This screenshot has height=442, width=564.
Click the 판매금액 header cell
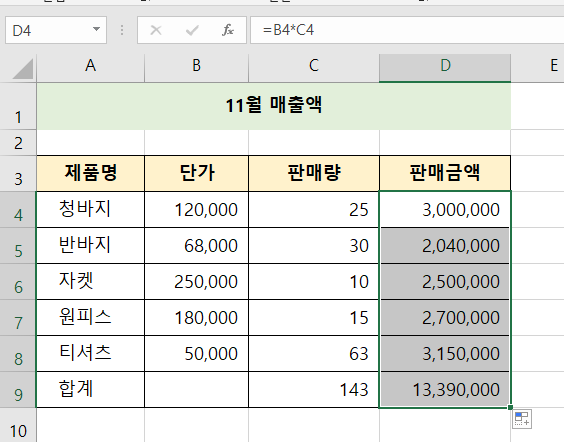coord(445,173)
